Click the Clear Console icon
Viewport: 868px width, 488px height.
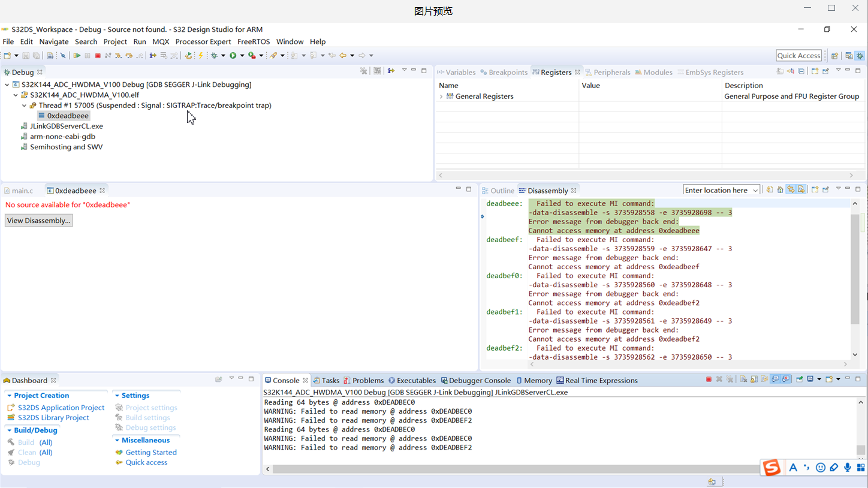(743, 379)
